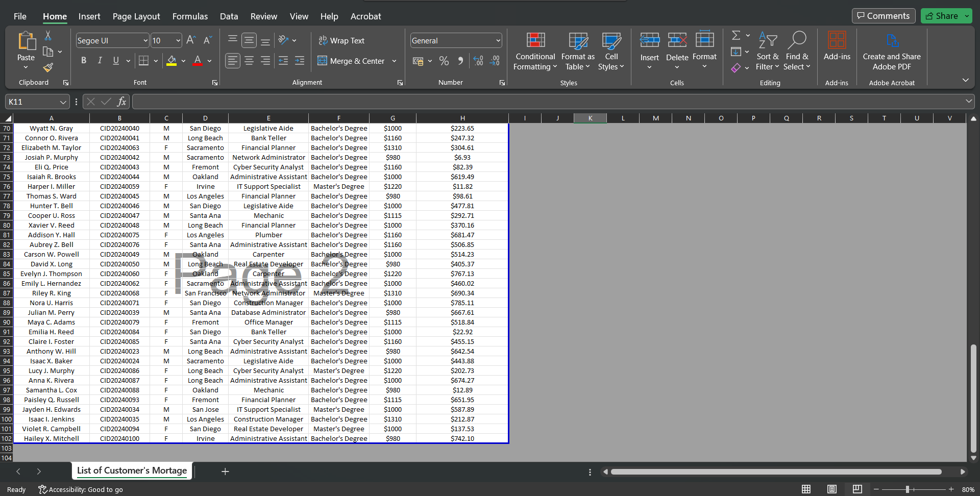This screenshot has height=496, width=980.
Task: Switch to the Formulas tab
Action: tap(190, 16)
